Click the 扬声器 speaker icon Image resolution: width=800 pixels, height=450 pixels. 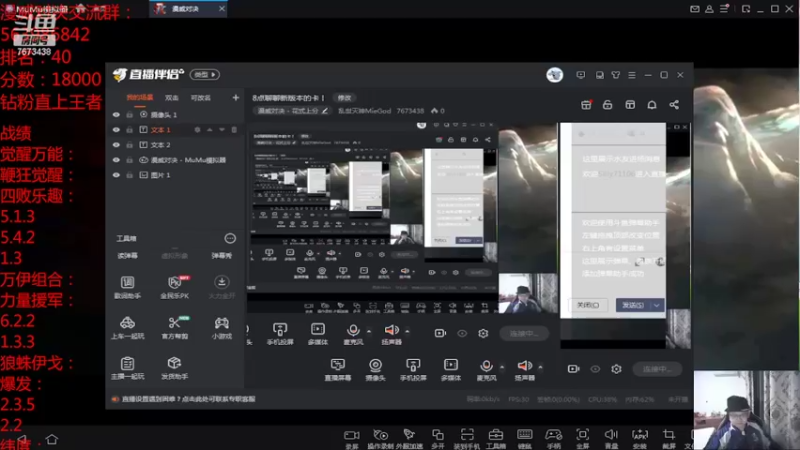tap(524, 366)
